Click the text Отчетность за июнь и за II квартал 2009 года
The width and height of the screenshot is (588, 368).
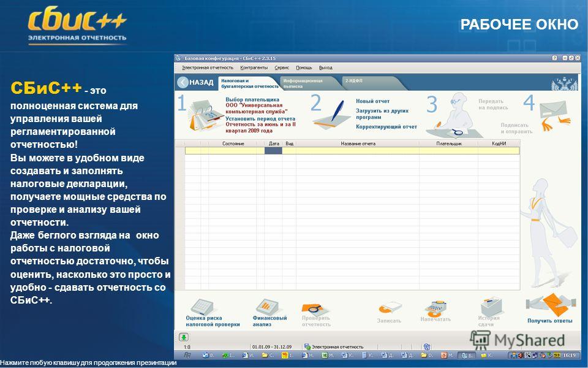coord(261,128)
